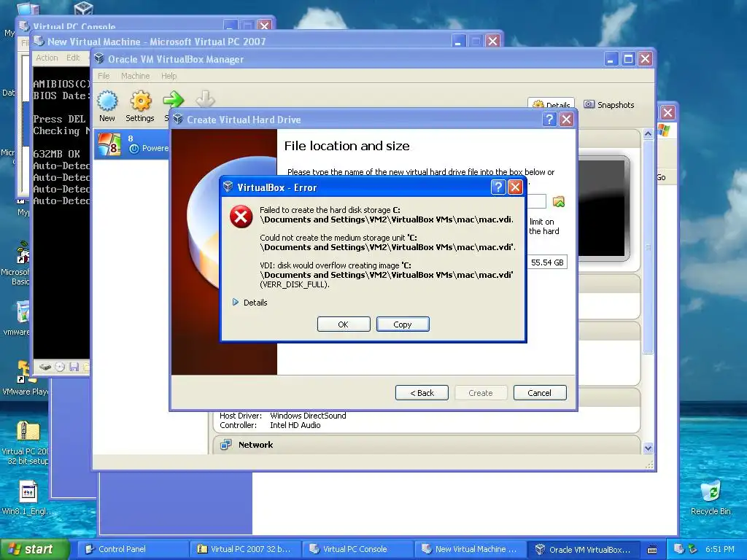The height and width of the screenshot is (560, 747).
Task: Click Copy in the VirtualBox Error dialog
Action: 403,324
